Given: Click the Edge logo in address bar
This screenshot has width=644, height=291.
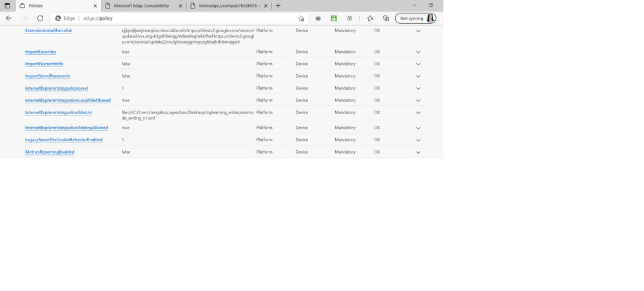Looking at the screenshot, I should click(58, 19).
